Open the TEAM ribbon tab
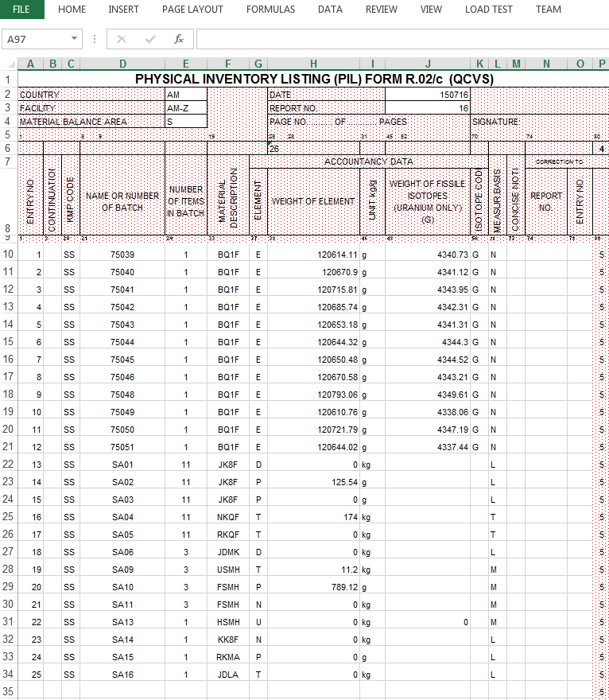The image size is (609, 700). (x=549, y=10)
